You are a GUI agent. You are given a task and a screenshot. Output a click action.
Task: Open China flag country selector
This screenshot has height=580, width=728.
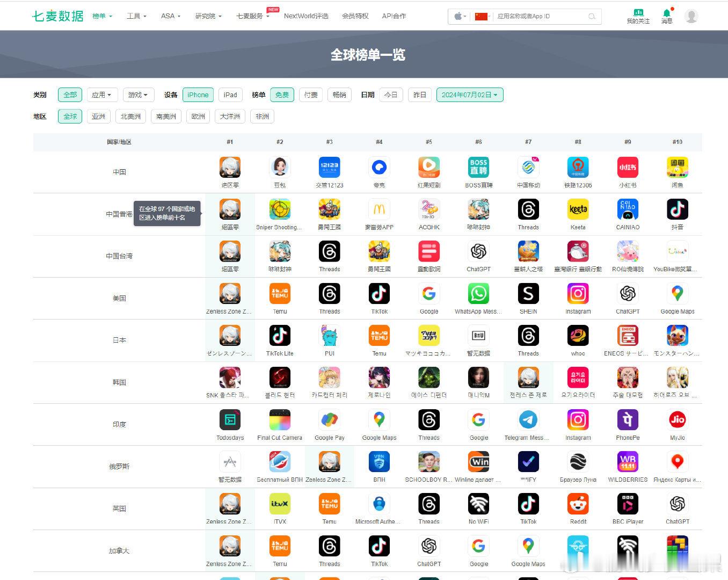point(483,16)
